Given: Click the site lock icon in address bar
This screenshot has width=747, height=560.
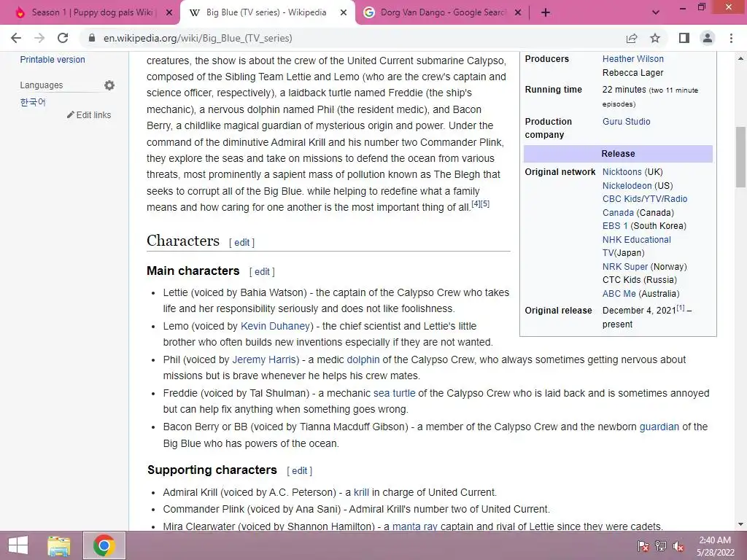Looking at the screenshot, I should [x=92, y=38].
